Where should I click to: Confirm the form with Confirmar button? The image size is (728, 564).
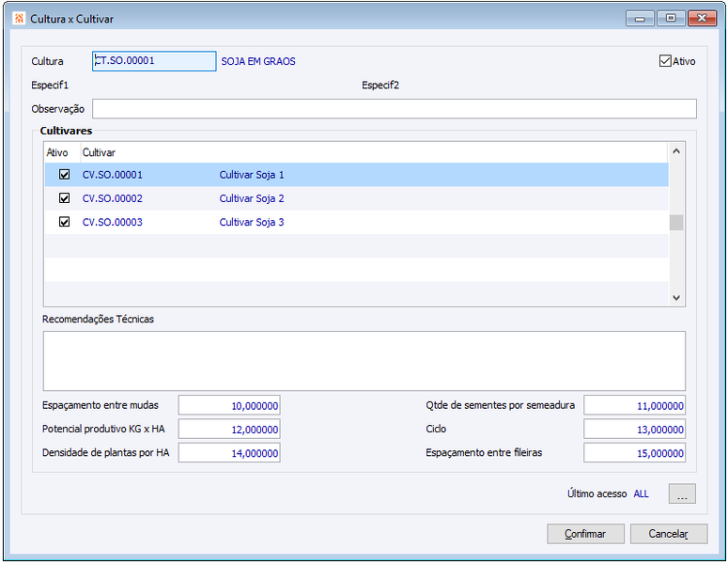click(585, 534)
